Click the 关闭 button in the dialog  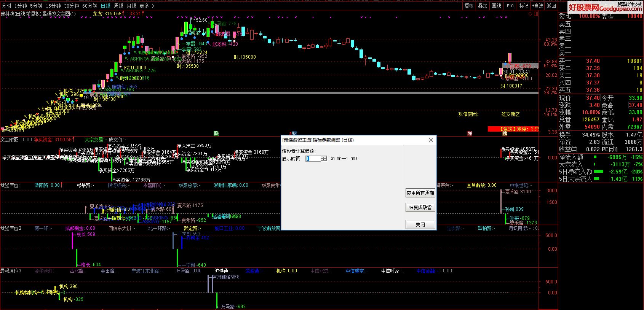click(420, 224)
